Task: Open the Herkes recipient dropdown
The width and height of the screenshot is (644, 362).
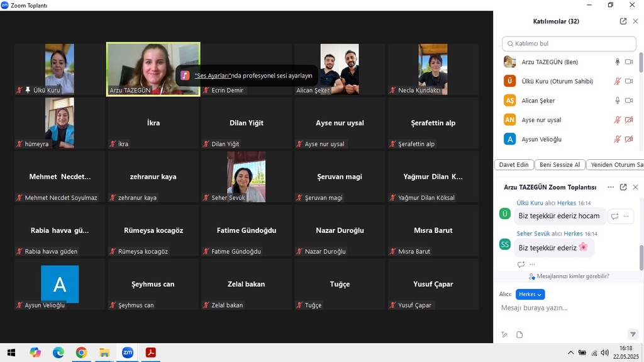Action: tap(530, 294)
